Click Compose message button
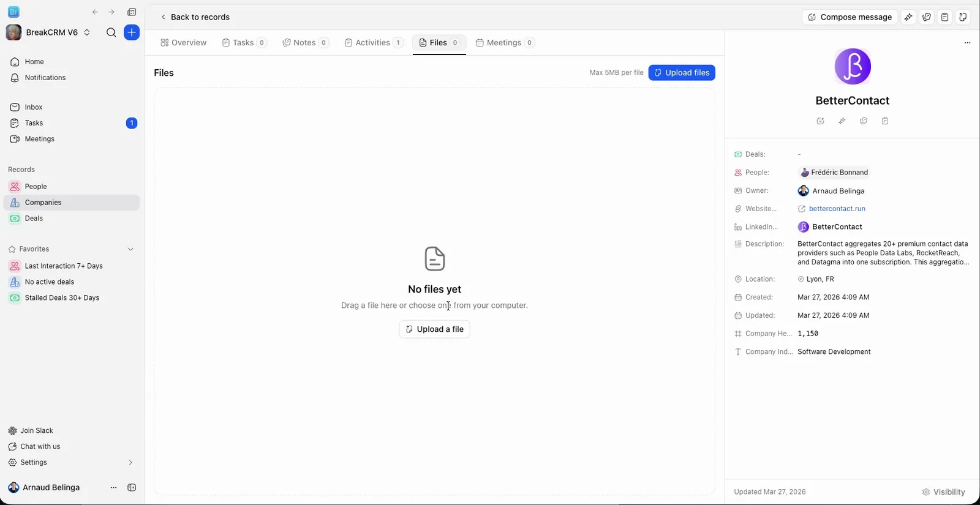 click(850, 17)
